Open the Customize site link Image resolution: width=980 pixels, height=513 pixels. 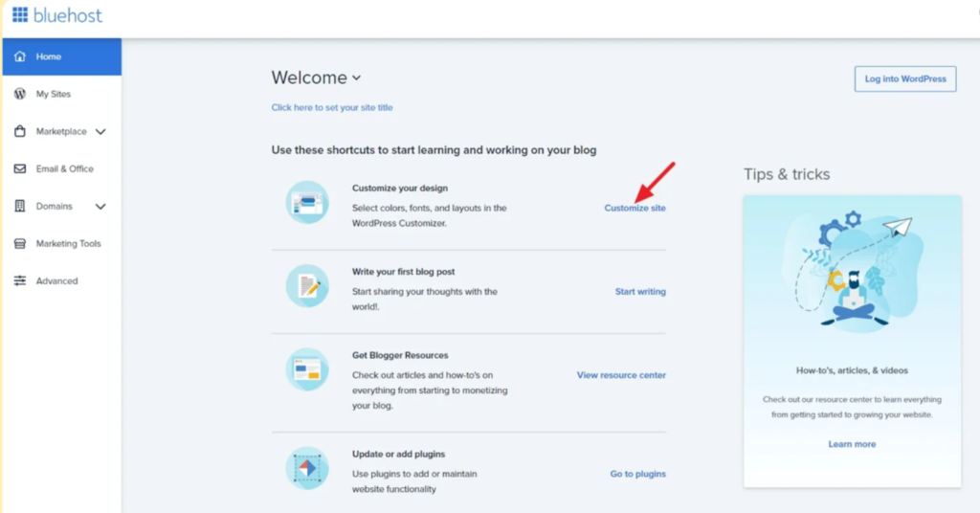pyautogui.click(x=635, y=208)
